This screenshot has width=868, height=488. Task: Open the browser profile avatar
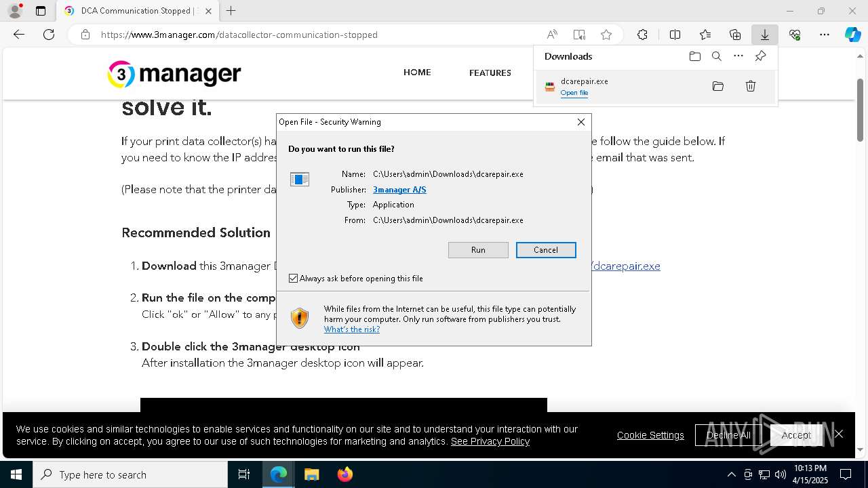pos(15,11)
